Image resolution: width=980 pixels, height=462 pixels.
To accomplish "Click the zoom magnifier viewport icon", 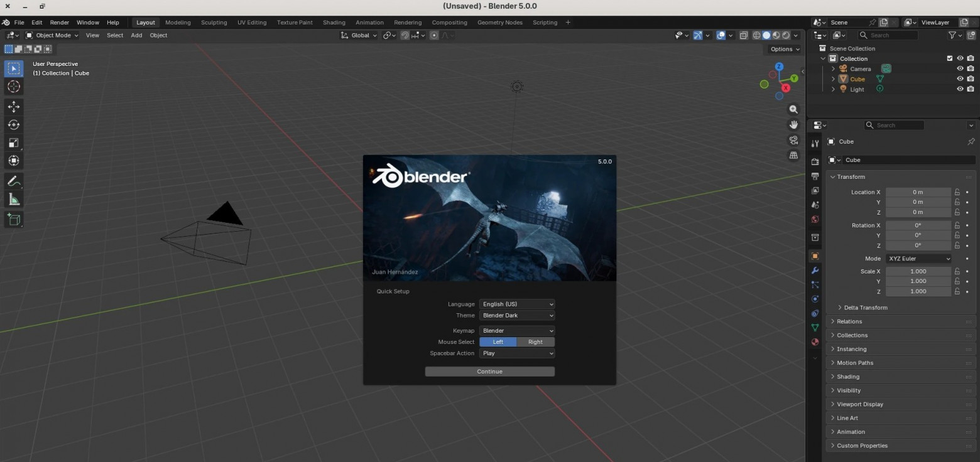I will (793, 109).
